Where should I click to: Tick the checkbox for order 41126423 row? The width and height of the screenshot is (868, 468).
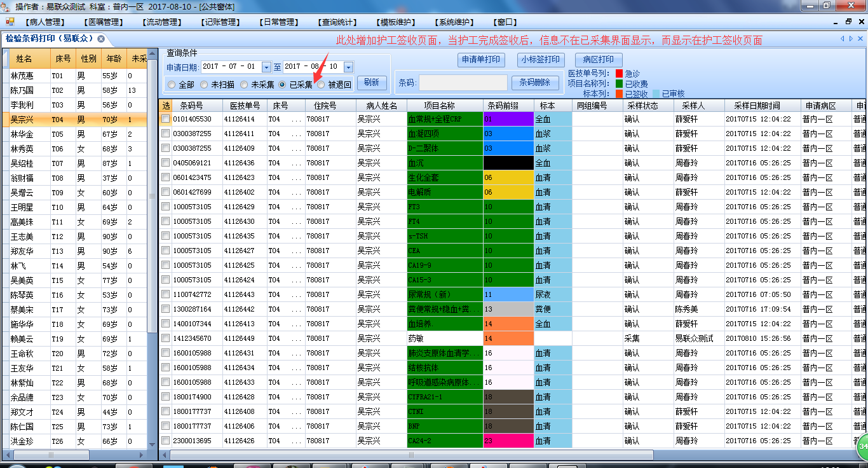[x=165, y=177]
